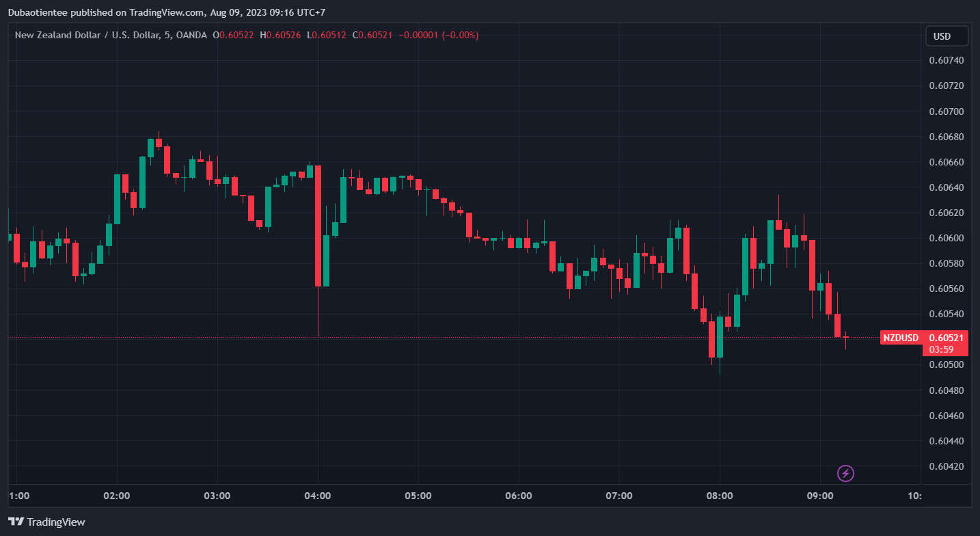Click the 0.60500 price scale label
This screenshot has width=980, height=536.
click(x=946, y=364)
